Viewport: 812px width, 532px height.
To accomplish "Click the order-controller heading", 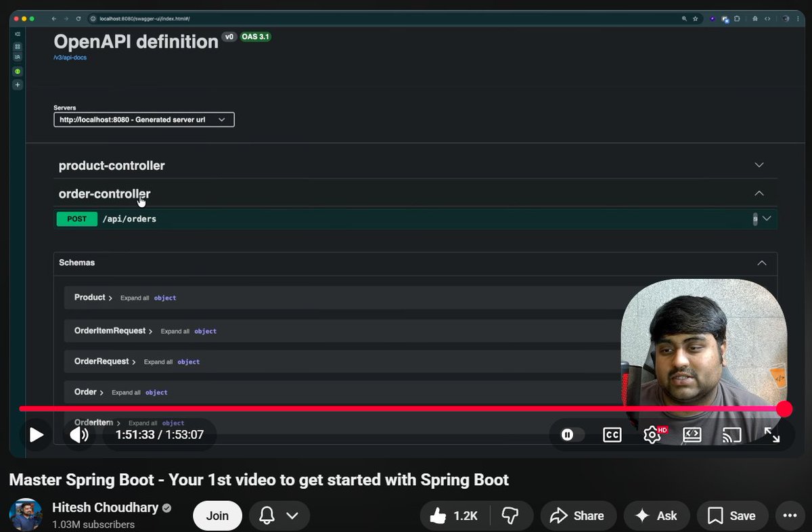I will pos(105,194).
